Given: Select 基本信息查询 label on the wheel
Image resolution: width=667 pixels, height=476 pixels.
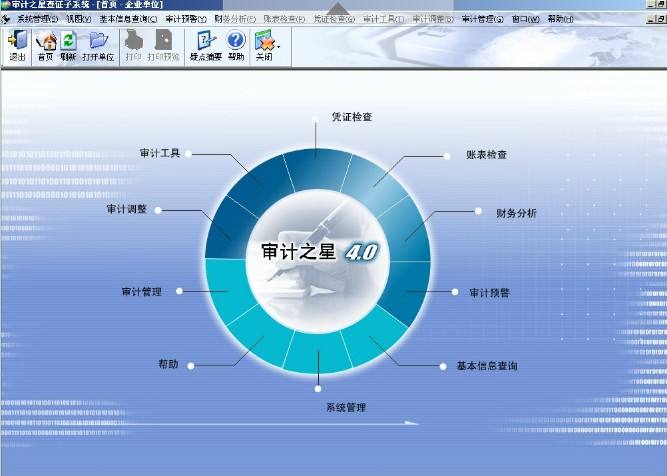Looking at the screenshot, I should tap(480, 366).
